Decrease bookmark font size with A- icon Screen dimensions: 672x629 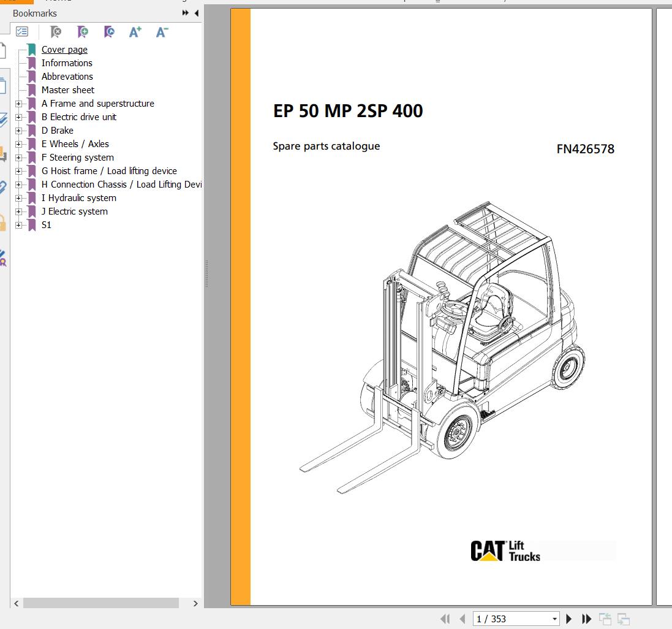(162, 32)
